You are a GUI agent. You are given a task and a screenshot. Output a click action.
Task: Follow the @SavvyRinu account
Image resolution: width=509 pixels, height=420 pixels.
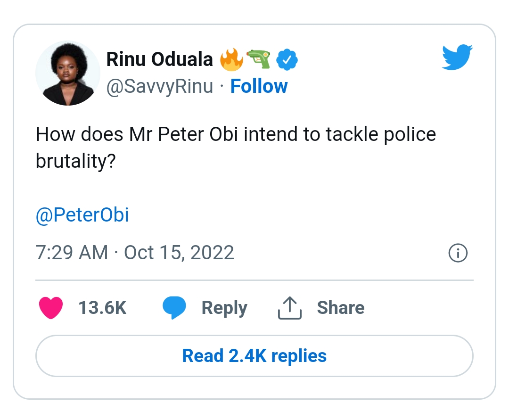click(259, 86)
